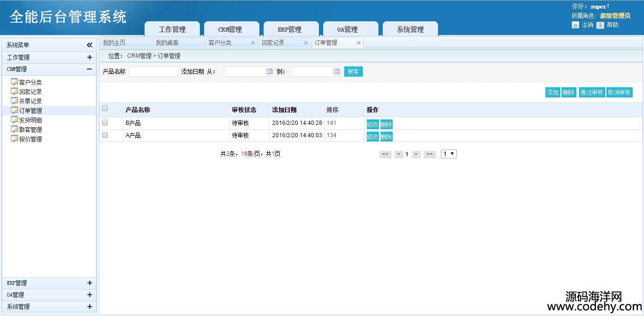Image resolution: width=644 pixels, height=316 pixels.
Task: Click the 散客管理 tree item icon
Action: coord(14,130)
